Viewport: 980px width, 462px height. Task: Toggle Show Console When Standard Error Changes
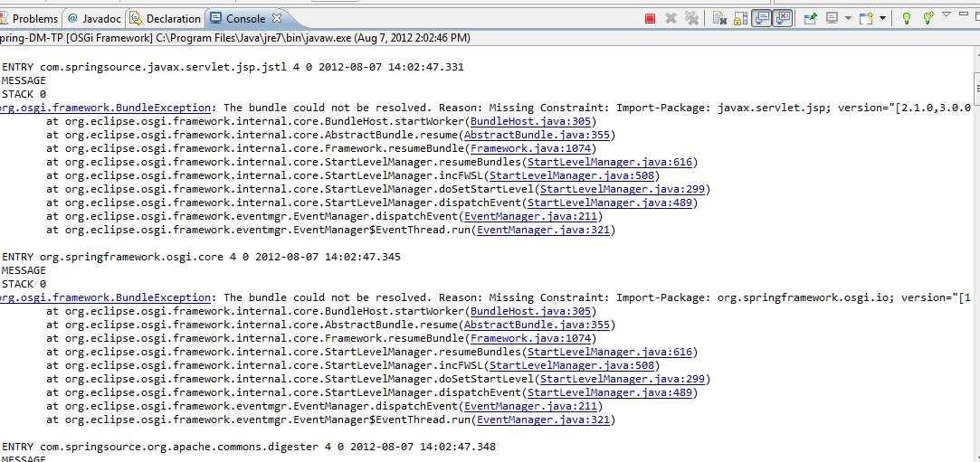click(783, 18)
